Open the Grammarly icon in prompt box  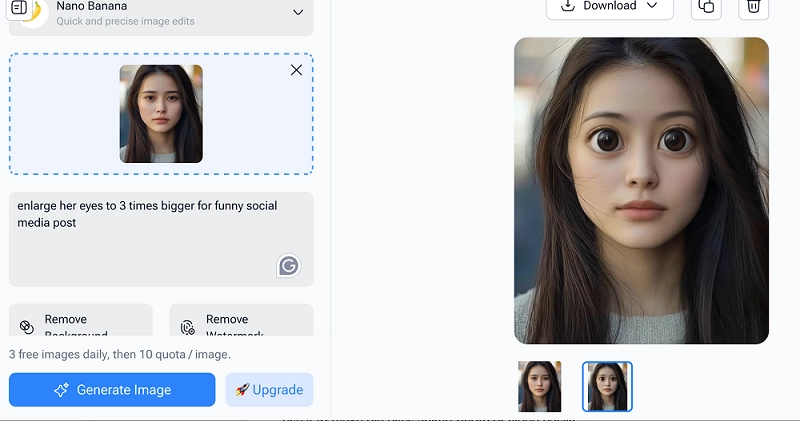coord(289,266)
